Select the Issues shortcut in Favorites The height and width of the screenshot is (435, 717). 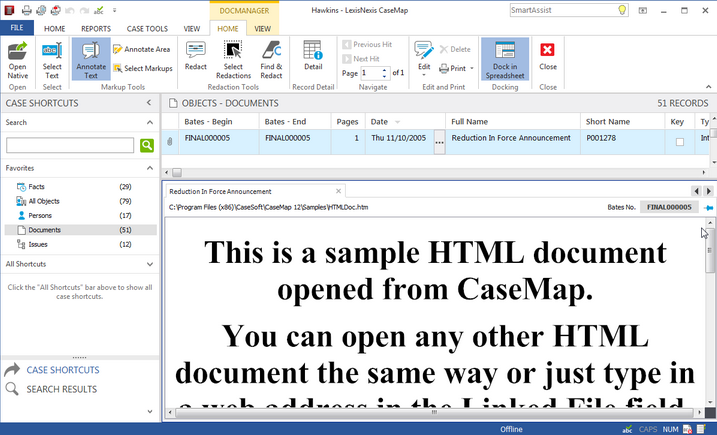point(38,244)
